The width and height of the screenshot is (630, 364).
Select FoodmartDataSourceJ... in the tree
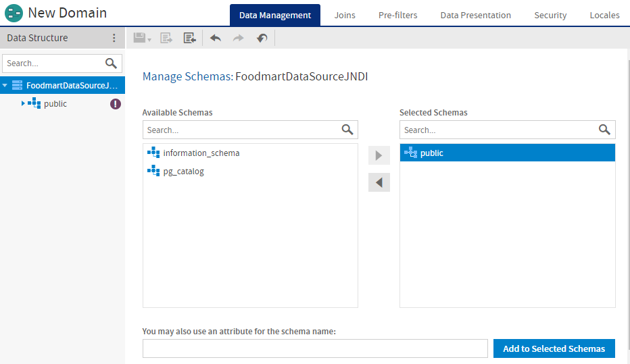[62, 86]
